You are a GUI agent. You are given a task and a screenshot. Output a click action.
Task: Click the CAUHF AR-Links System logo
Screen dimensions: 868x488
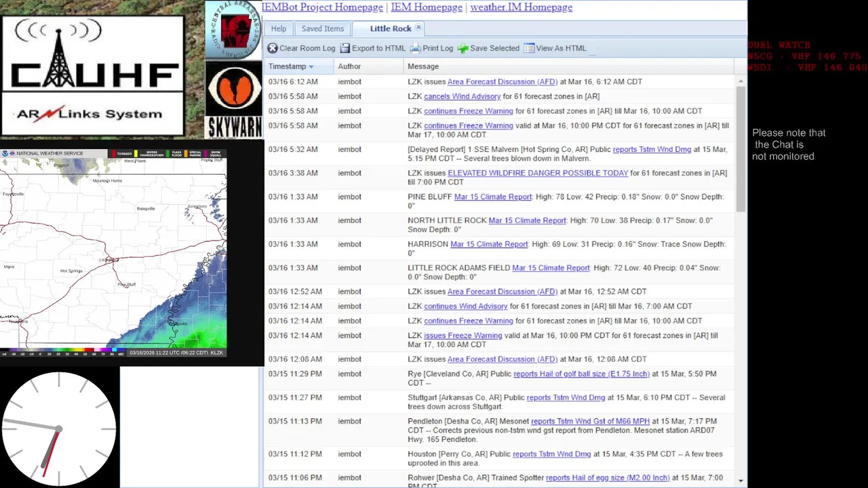(93, 76)
